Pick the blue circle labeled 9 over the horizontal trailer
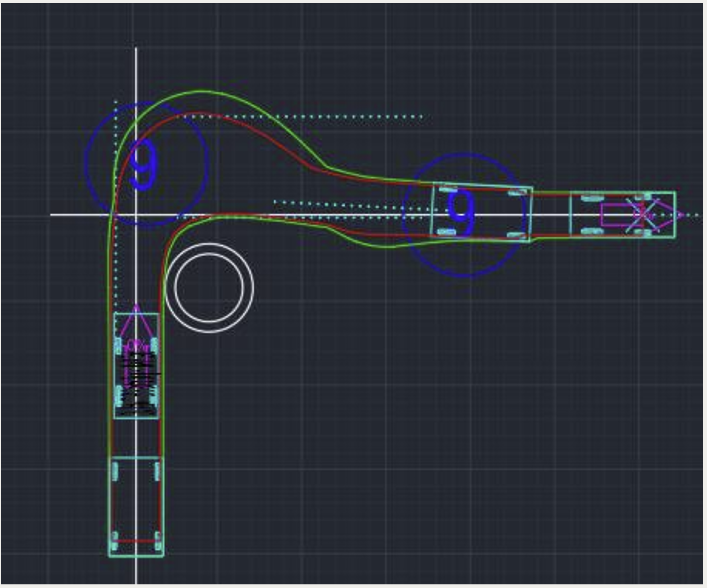The height and width of the screenshot is (588, 707). (x=464, y=215)
